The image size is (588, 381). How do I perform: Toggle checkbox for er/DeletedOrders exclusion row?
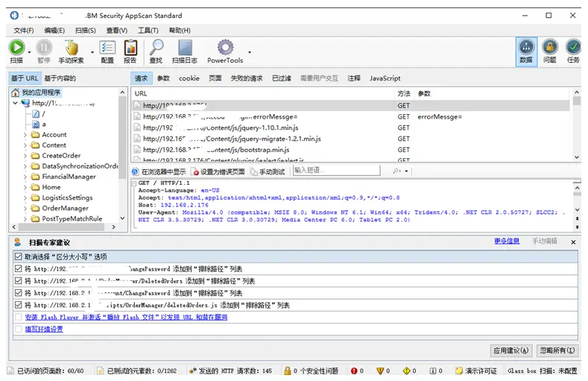tap(18, 281)
